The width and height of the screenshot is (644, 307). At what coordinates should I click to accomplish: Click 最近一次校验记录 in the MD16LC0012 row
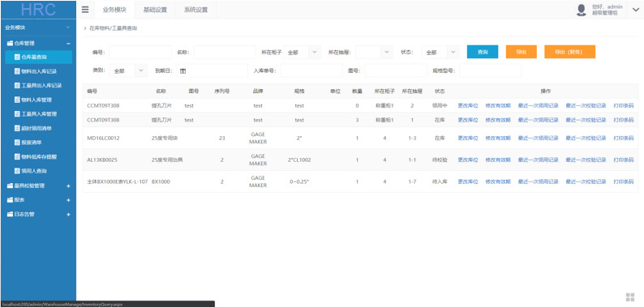pos(586,139)
